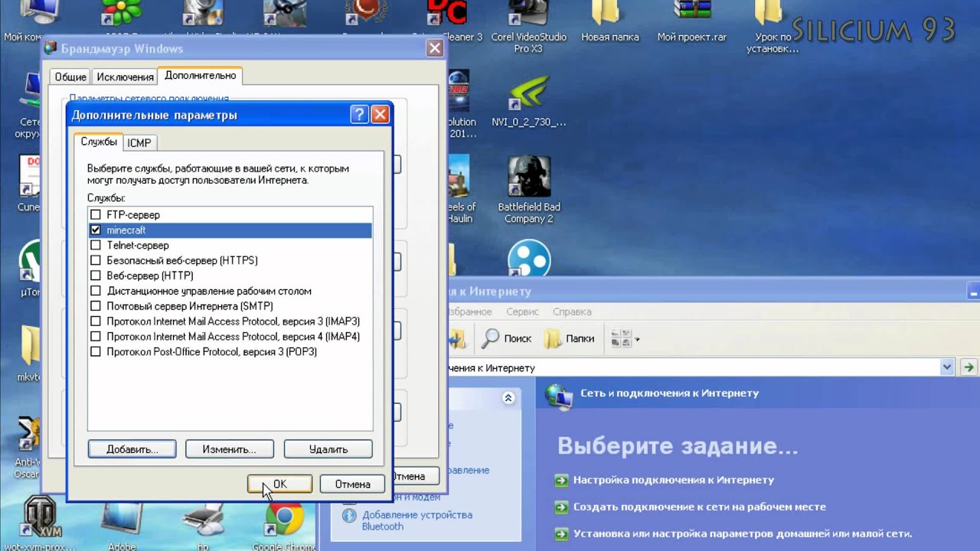Click the Explorer address bar field

click(x=693, y=367)
